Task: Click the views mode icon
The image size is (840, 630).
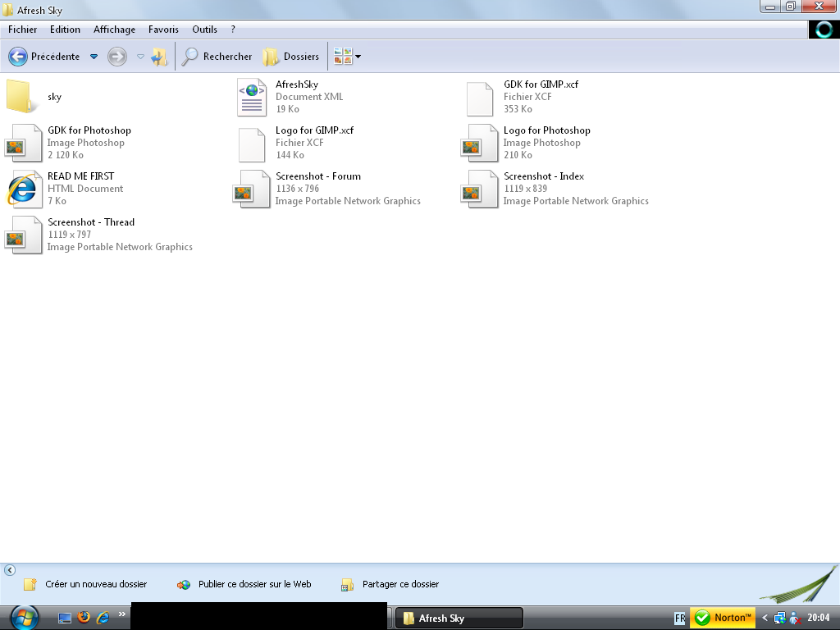Action: click(343, 57)
